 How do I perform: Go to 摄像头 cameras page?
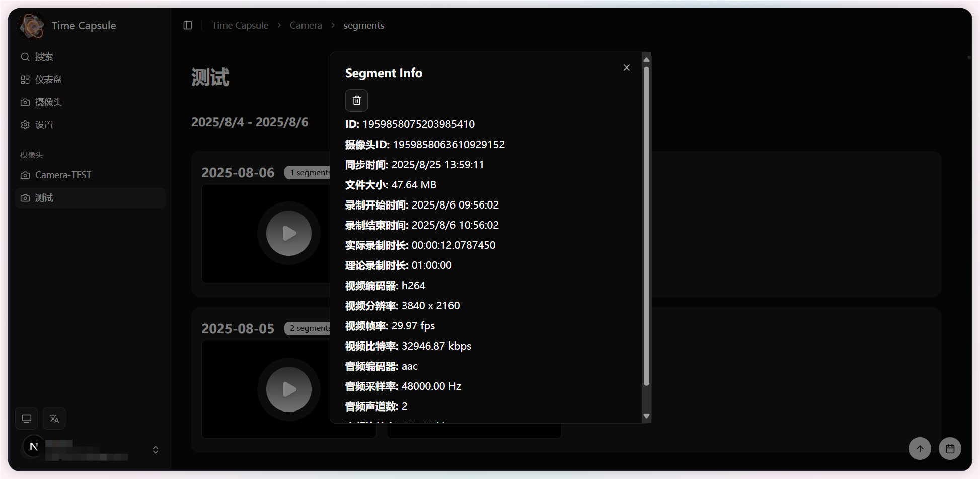(48, 102)
